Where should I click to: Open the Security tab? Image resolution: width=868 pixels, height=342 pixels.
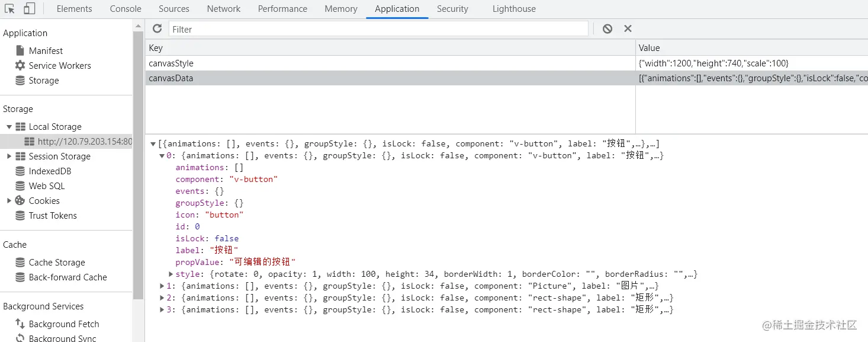point(452,9)
